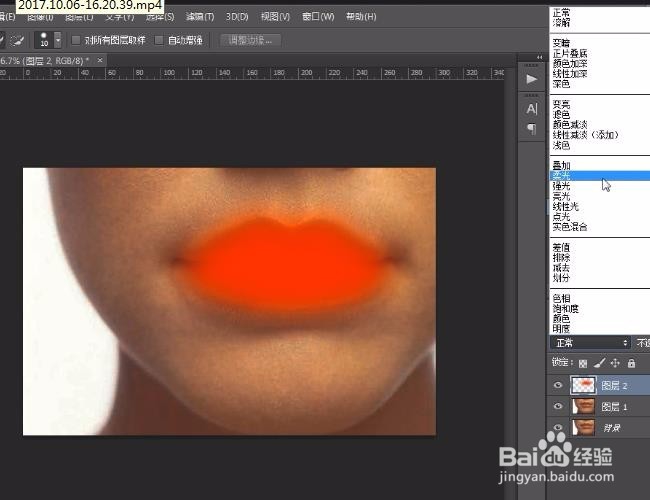Choose highlighted 柔光 blend mode

599,175
